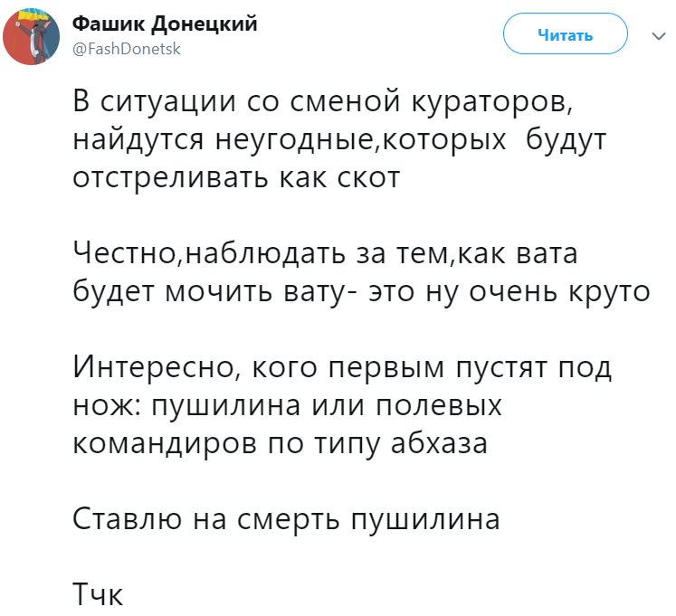
Task: Click the word 'абхаза' in the tweet
Action: click(x=439, y=443)
